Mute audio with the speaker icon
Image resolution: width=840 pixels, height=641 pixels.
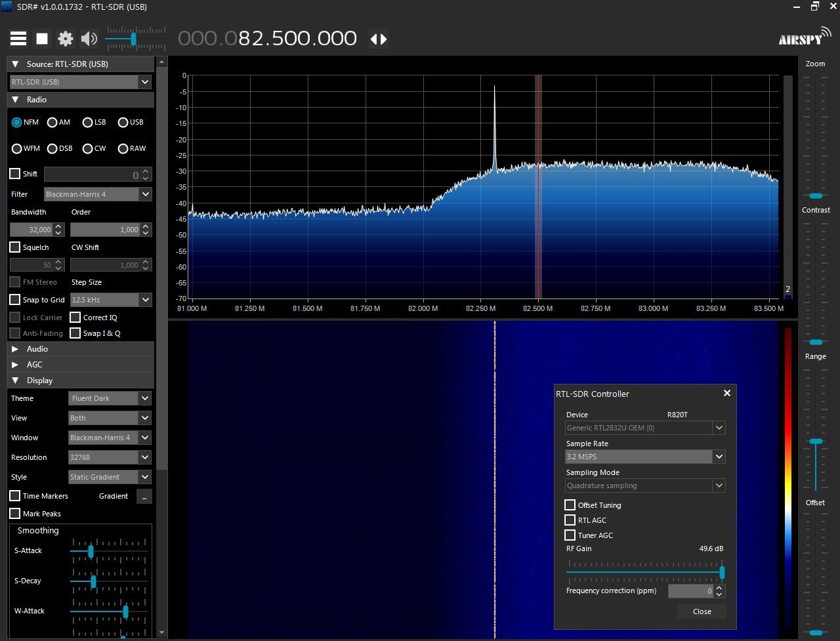pos(89,39)
